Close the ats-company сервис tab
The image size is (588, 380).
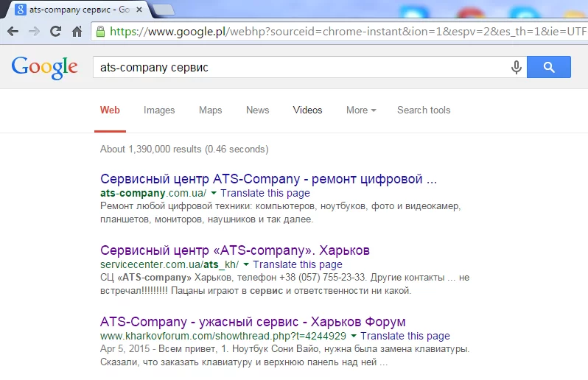[x=139, y=10]
